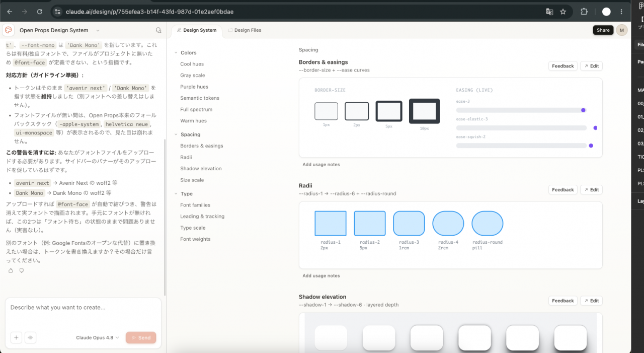This screenshot has width=644, height=353.
Task: Go back with browser back arrow
Action: point(10,12)
